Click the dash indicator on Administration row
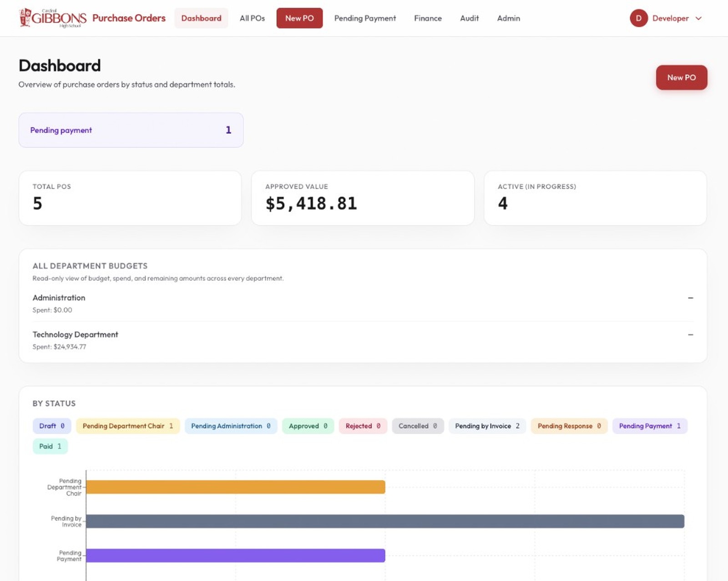728x581 pixels. coord(690,298)
